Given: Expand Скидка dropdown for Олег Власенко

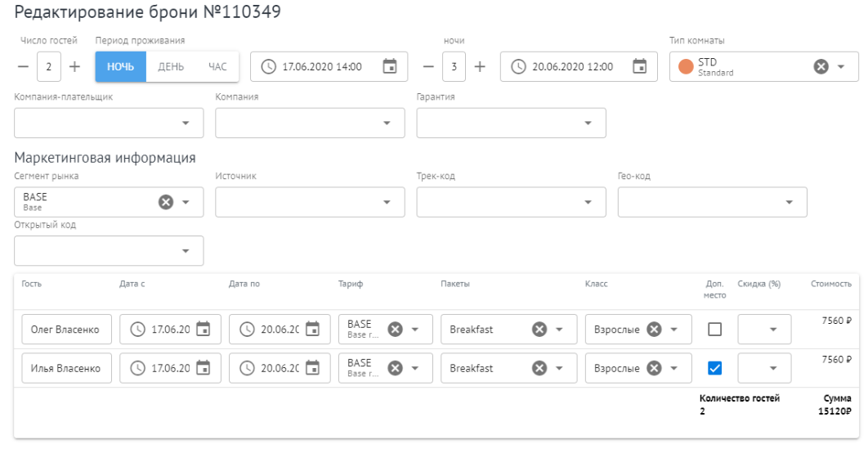Looking at the screenshot, I should tap(773, 330).
